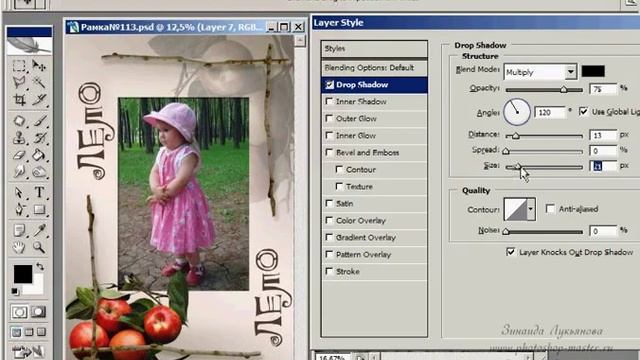The image size is (640, 360).
Task: Select the Move tool
Action: (39, 66)
